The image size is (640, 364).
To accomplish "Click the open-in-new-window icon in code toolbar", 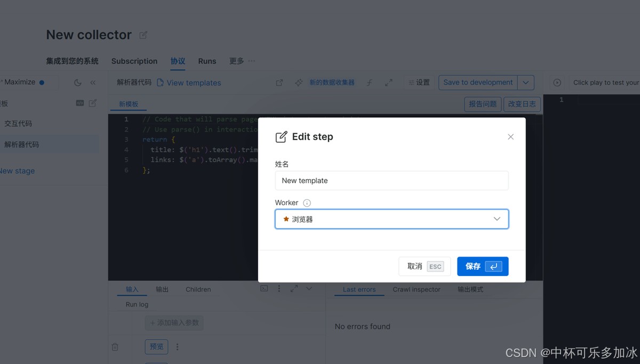I will click(x=279, y=83).
